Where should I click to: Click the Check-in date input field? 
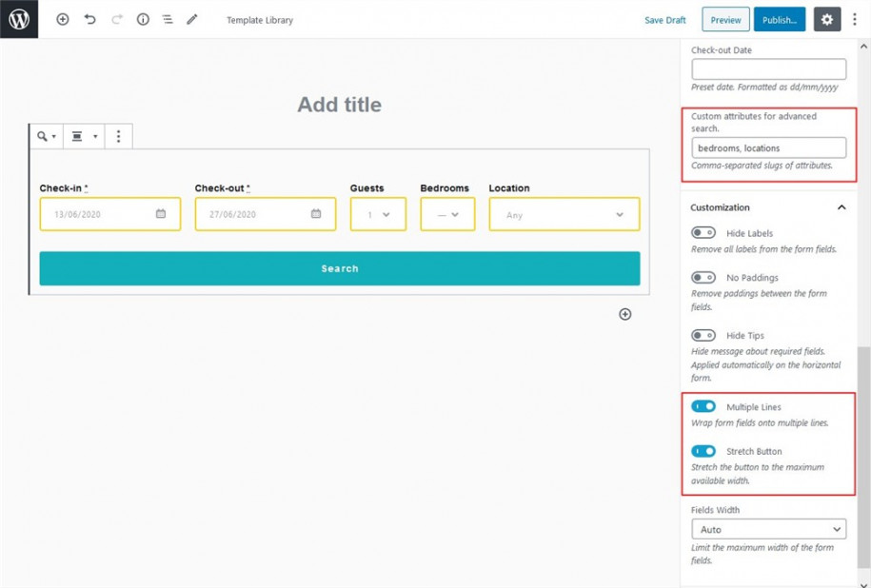click(x=109, y=213)
